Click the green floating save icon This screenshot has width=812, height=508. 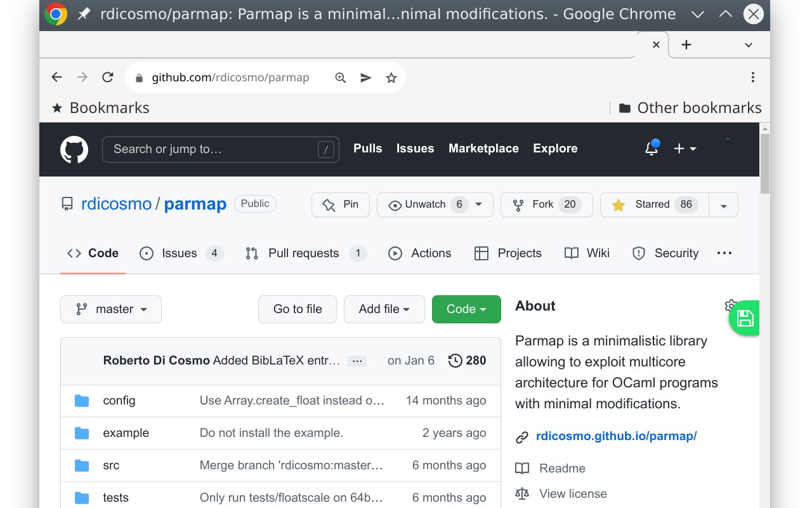pos(745,318)
